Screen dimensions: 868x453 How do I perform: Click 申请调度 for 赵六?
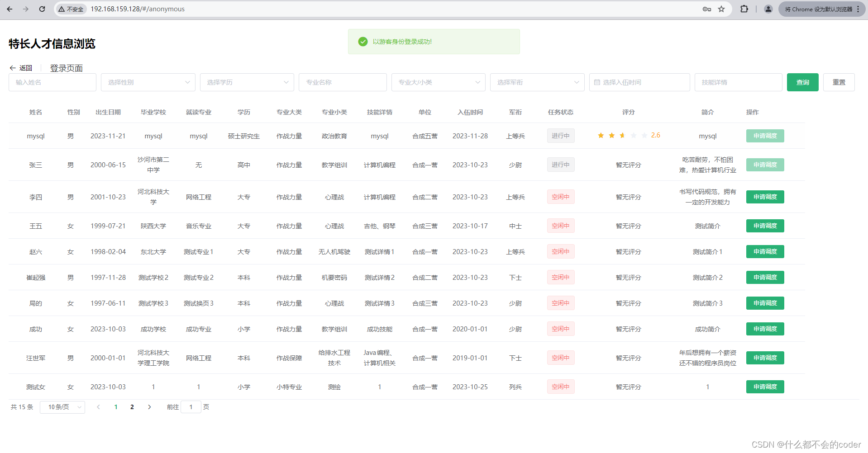point(765,251)
